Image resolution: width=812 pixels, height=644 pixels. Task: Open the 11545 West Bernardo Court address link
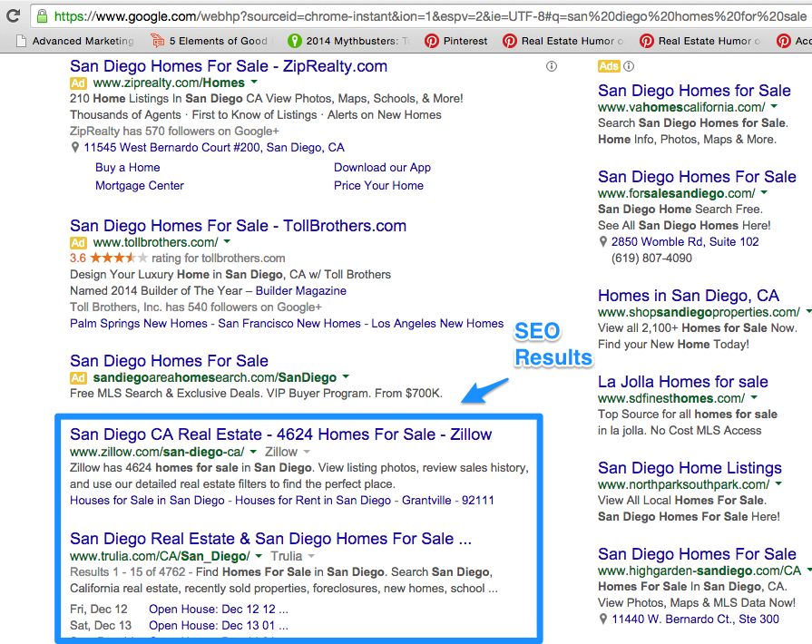click(x=214, y=148)
